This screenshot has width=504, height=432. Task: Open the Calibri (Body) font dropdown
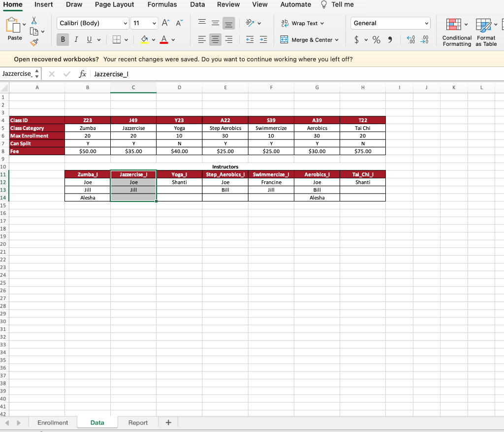pos(126,23)
